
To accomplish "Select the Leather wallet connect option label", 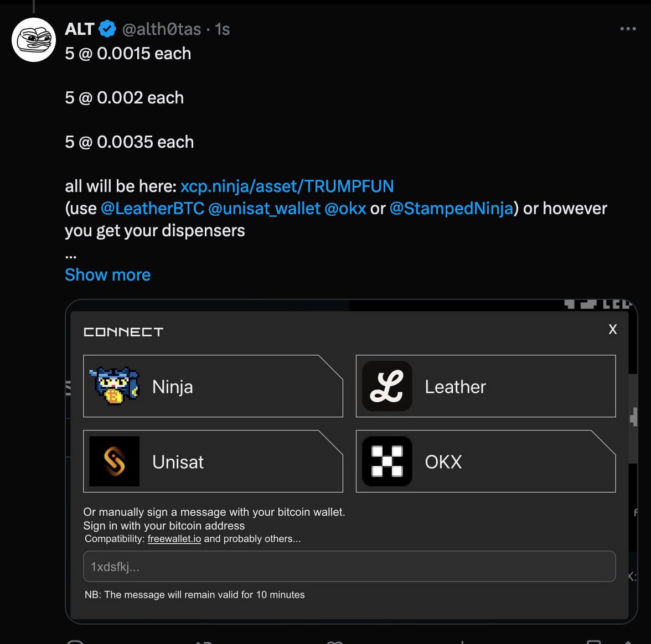I will (455, 387).
